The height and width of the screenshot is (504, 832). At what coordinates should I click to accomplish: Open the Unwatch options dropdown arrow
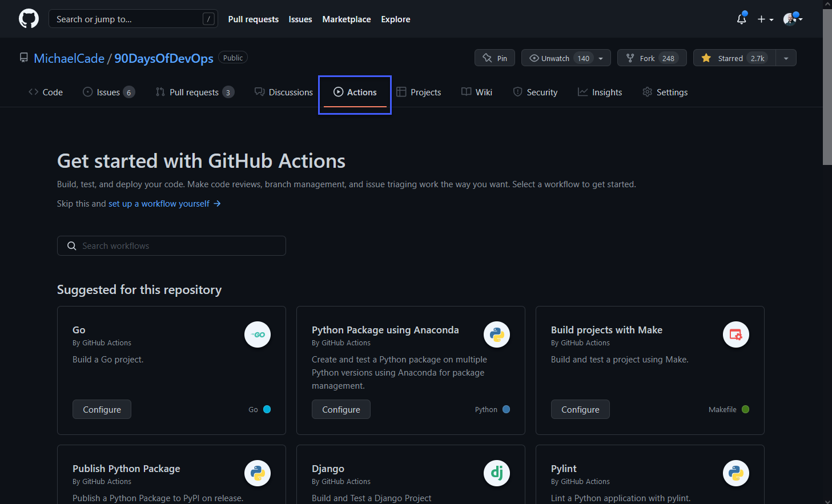(600, 58)
